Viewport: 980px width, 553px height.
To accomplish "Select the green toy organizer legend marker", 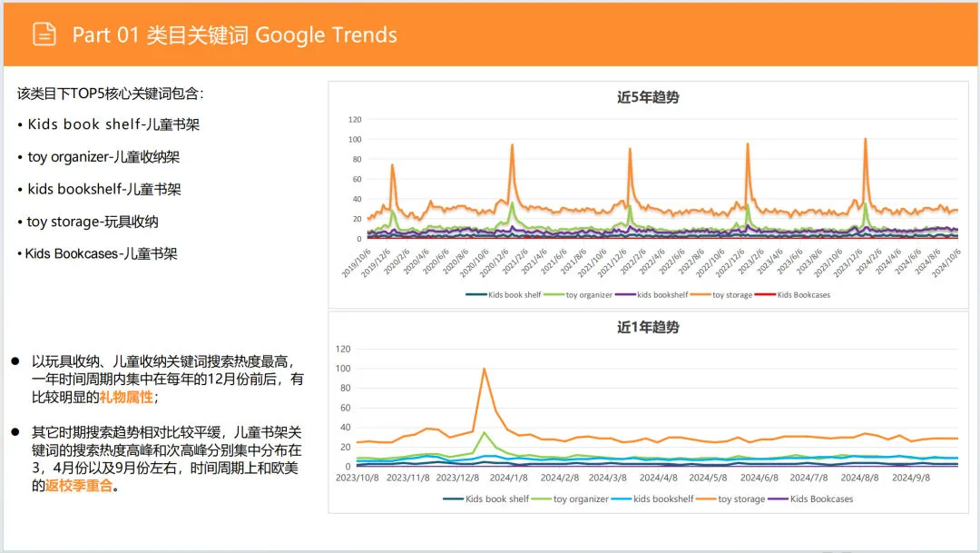I will pos(554,294).
